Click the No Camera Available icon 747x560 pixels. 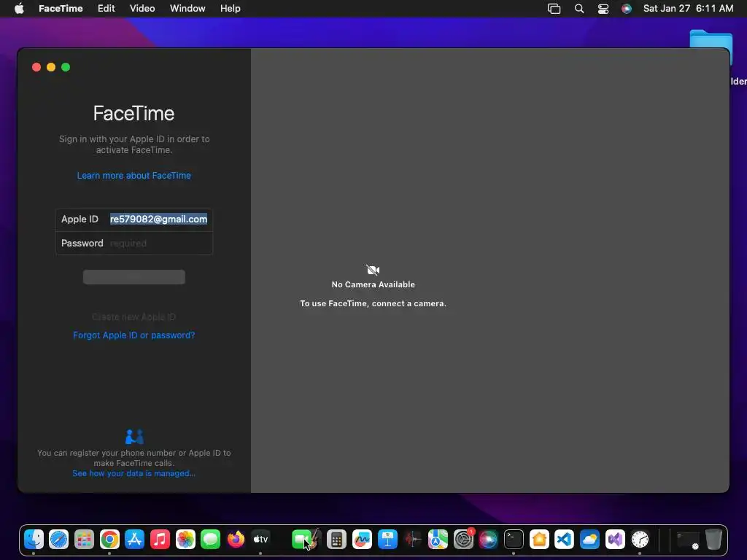click(373, 270)
